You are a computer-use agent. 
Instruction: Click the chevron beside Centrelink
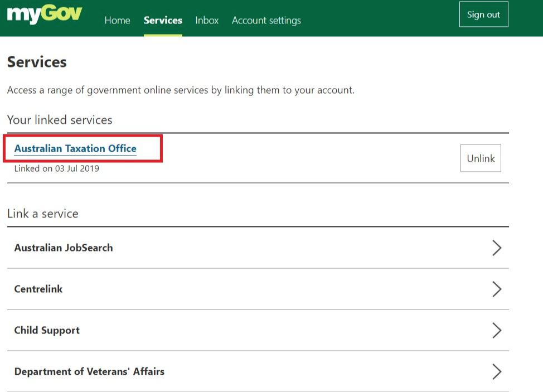click(497, 289)
